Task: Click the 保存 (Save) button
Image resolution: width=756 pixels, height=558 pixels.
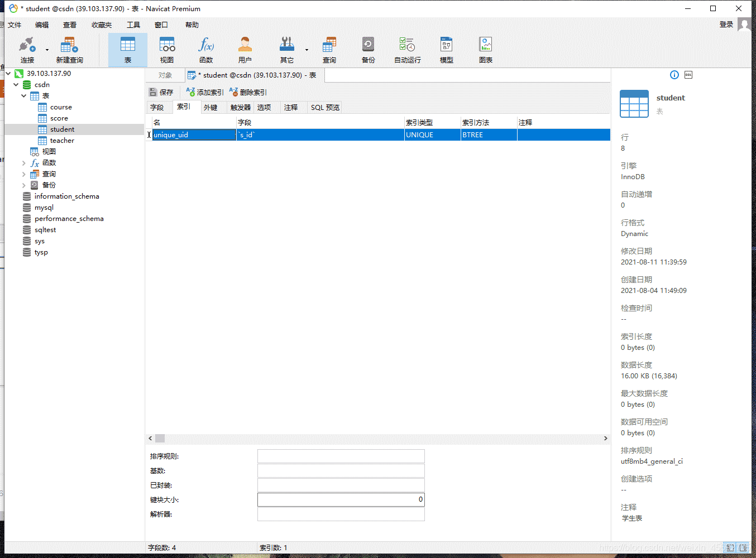Action: pos(161,92)
